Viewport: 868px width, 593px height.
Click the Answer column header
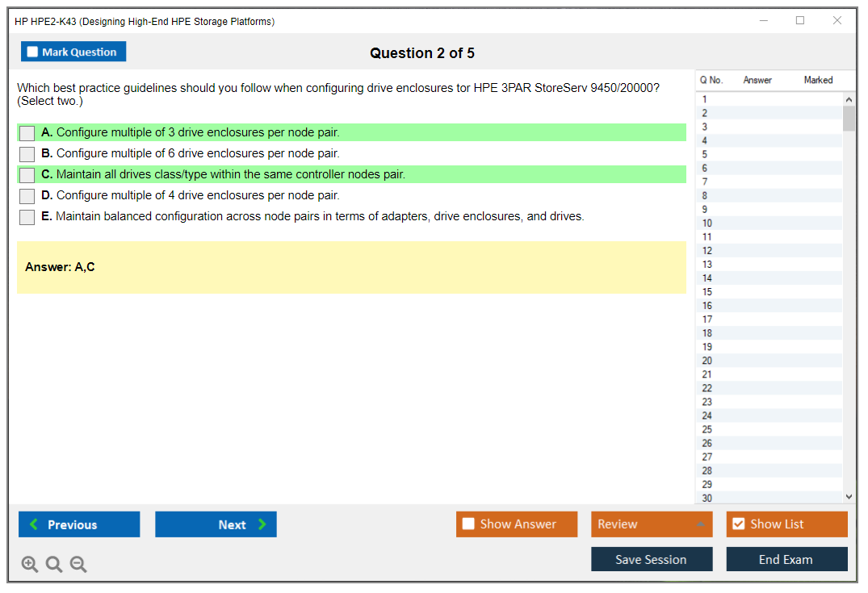(759, 80)
